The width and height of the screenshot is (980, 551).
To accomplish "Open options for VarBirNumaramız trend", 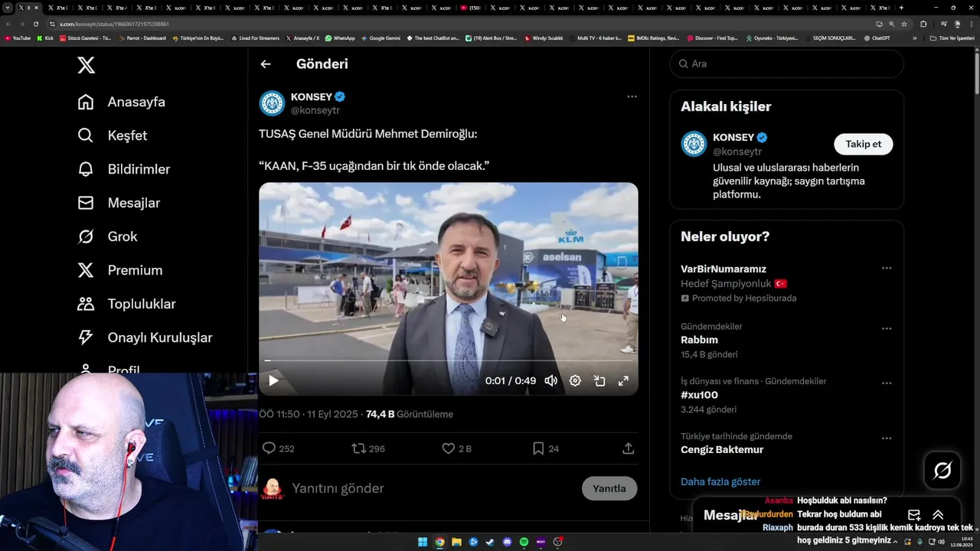I will point(886,268).
